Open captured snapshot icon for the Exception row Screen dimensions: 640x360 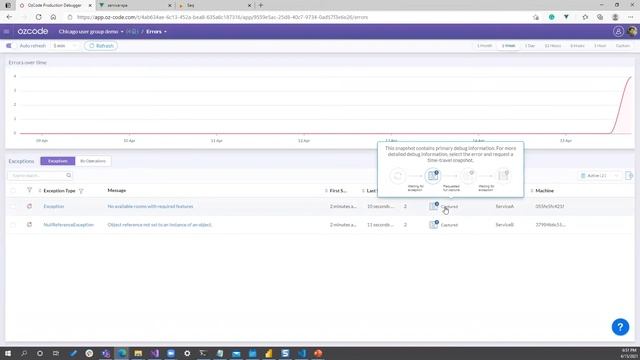click(x=433, y=206)
